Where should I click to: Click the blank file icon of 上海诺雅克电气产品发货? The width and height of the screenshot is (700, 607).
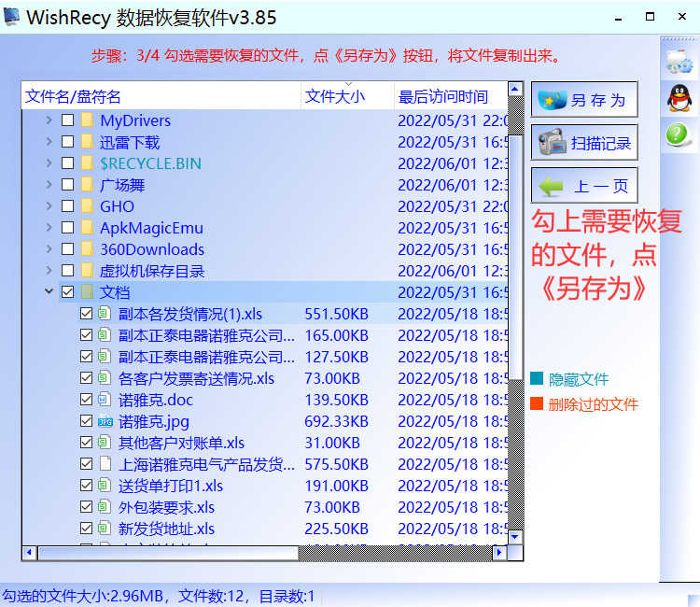click(x=105, y=463)
